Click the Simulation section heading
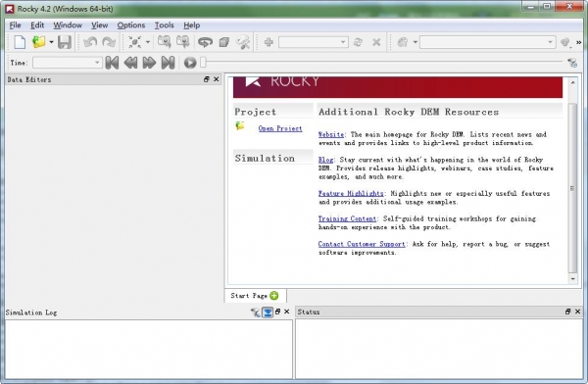Image resolution: width=588 pixels, height=384 pixels. click(x=265, y=158)
